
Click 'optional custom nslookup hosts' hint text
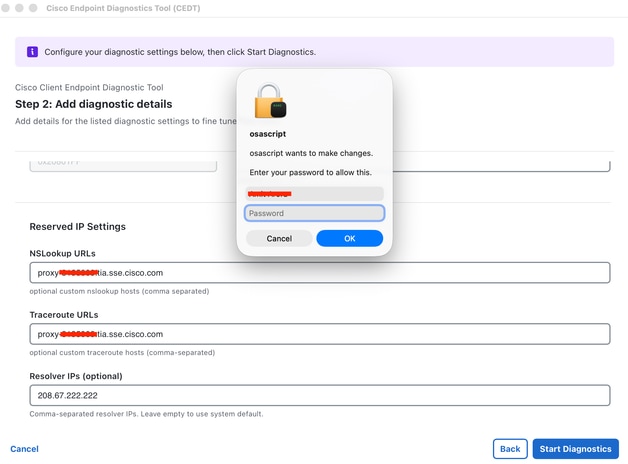tap(119, 291)
